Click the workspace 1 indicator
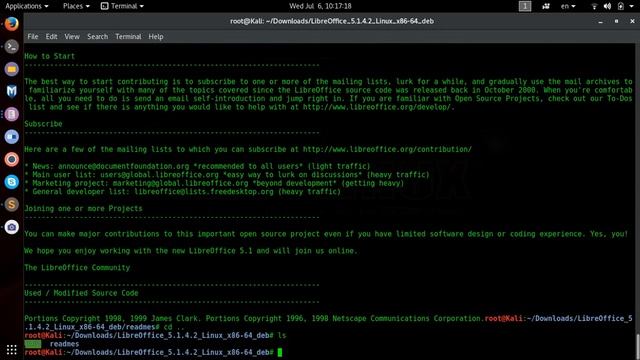The image size is (640, 360). (x=525, y=6)
